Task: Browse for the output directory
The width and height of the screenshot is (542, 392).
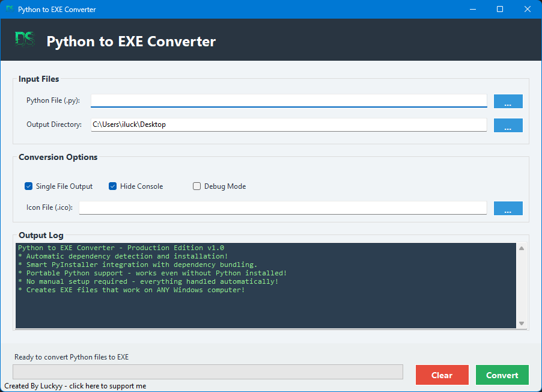Action: (508, 125)
